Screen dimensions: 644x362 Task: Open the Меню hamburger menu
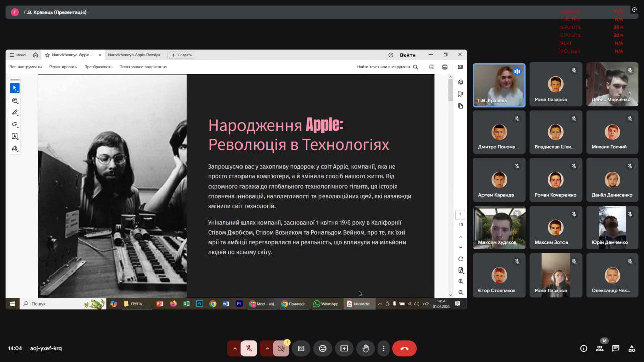tap(18, 55)
